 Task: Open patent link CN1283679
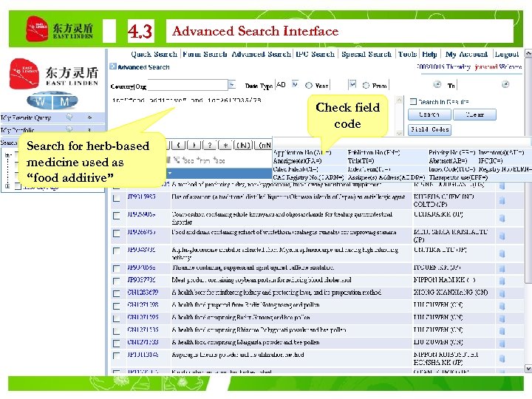pyautogui.click(x=143, y=293)
